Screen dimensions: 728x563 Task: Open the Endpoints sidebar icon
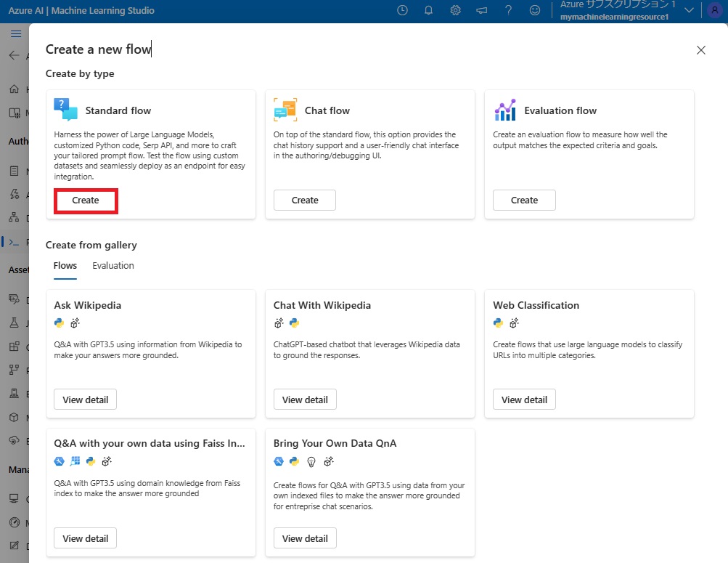click(x=15, y=440)
